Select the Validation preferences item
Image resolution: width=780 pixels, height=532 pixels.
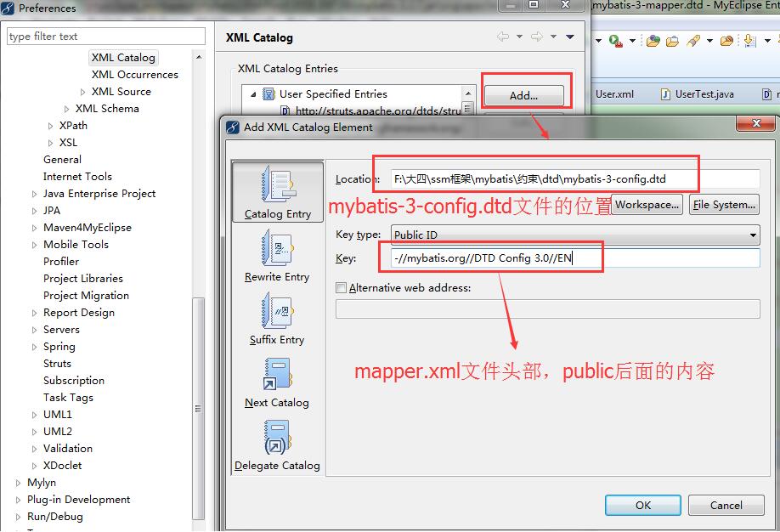tap(68, 449)
